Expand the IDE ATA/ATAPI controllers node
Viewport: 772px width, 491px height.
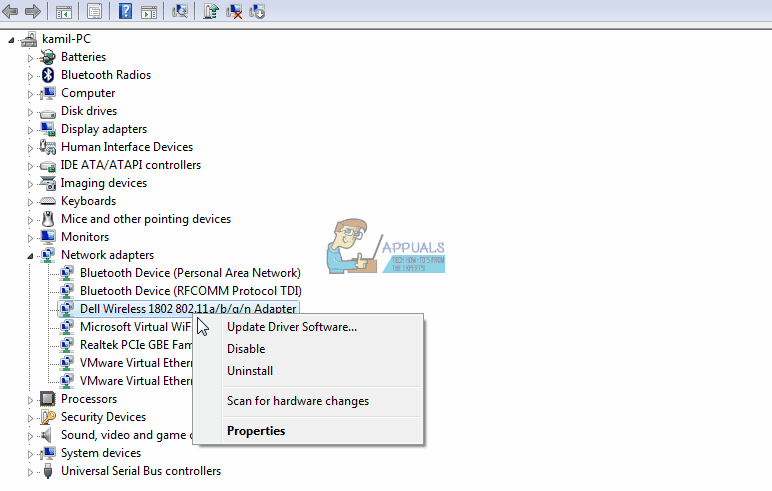30,166
